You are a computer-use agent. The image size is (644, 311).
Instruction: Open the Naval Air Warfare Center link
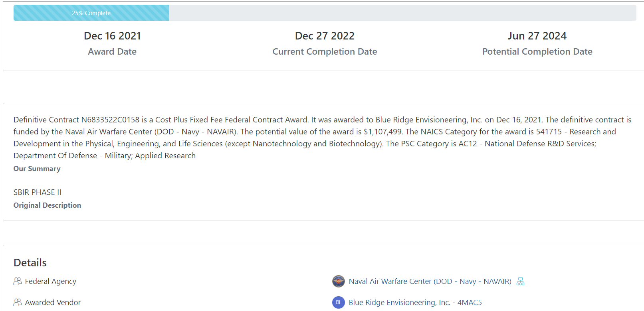coord(430,281)
